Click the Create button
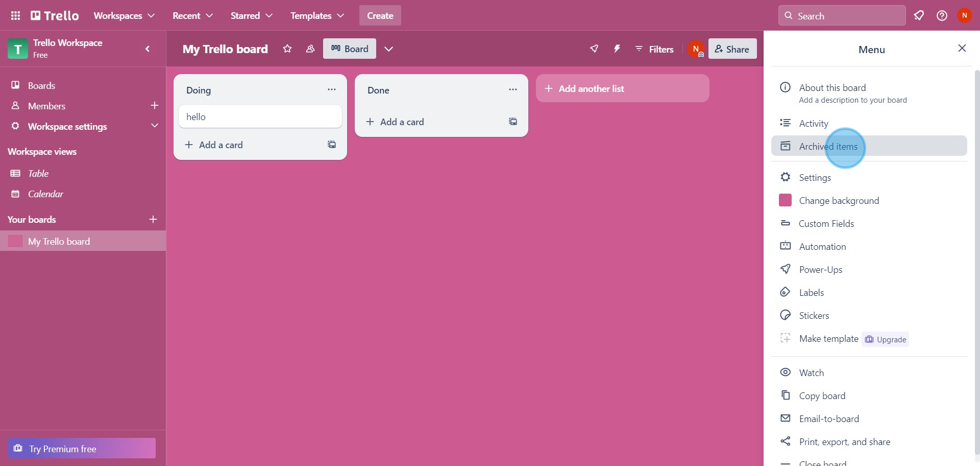 [x=380, y=16]
